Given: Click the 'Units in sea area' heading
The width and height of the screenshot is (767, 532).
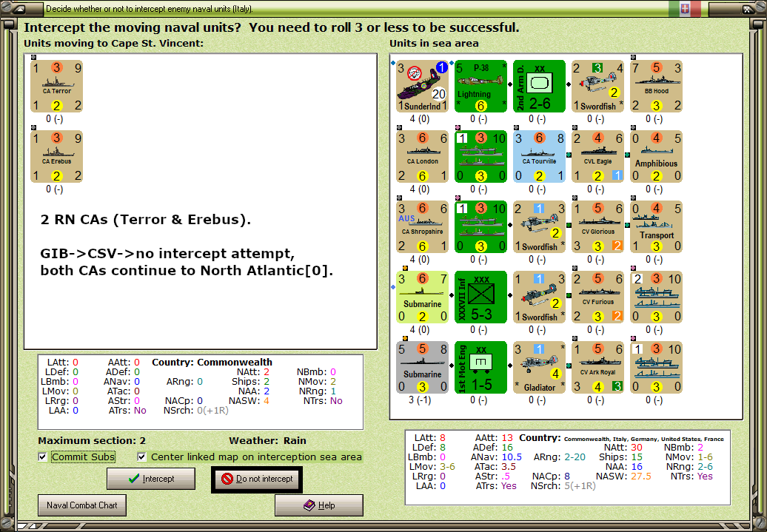Looking at the screenshot, I should coord(434,44).
